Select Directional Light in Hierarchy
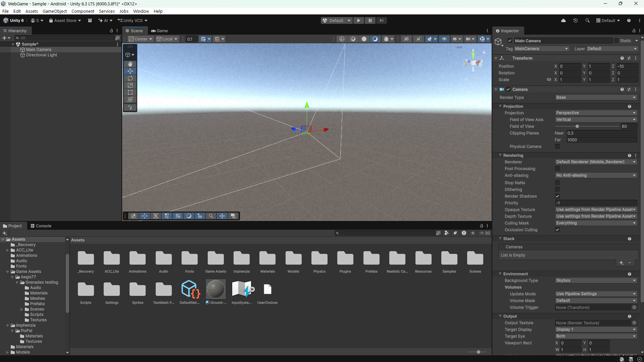 (42, 55)
